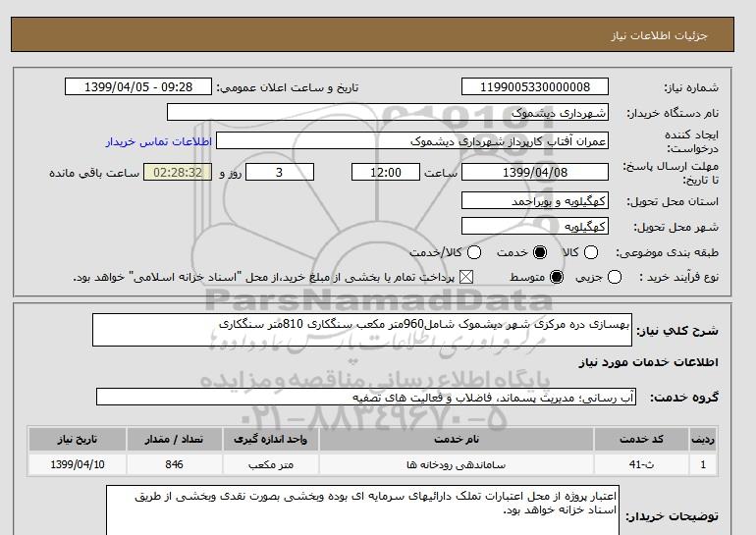
Task: Click the row number cell 1
Action: click(x=703, y=464)
